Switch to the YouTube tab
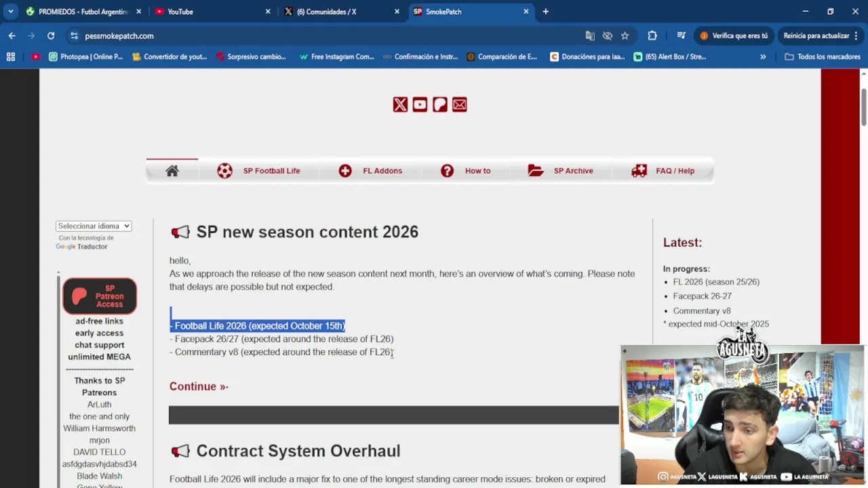This screenshot has height=488, width=868. tap(212, 12)
